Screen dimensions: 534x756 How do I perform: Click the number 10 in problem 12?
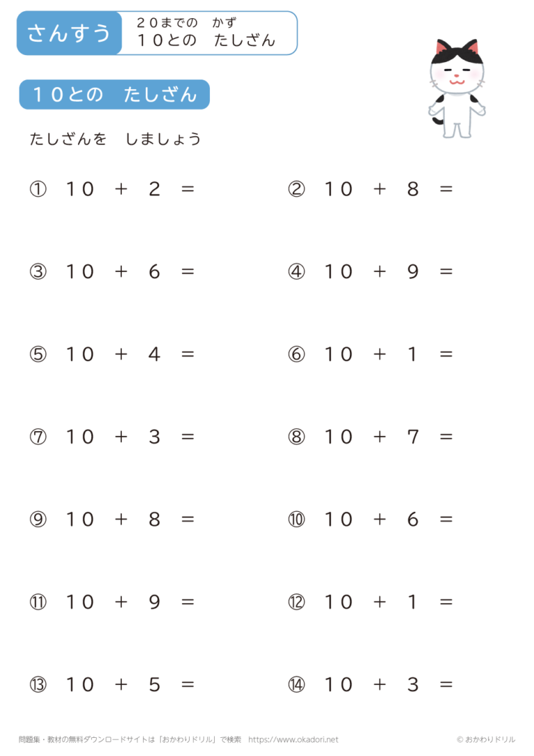pyautogui.click(x=339, y=602)
